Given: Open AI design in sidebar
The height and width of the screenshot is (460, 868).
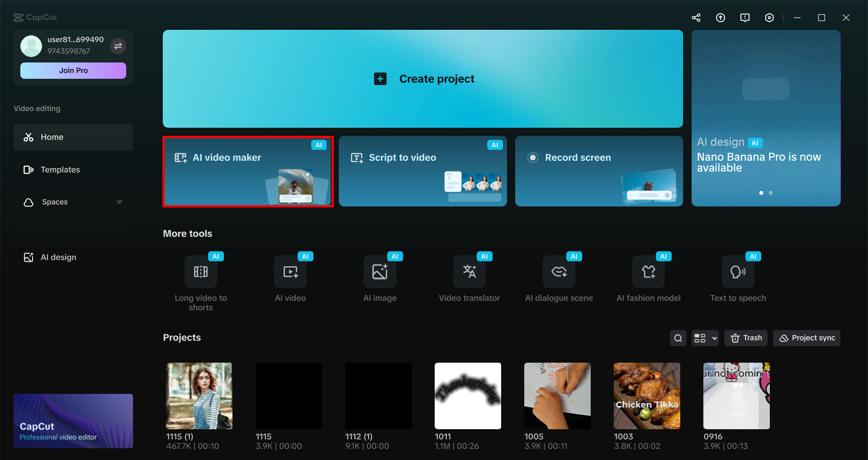Looking at the screenshot, I should [73, 257].
